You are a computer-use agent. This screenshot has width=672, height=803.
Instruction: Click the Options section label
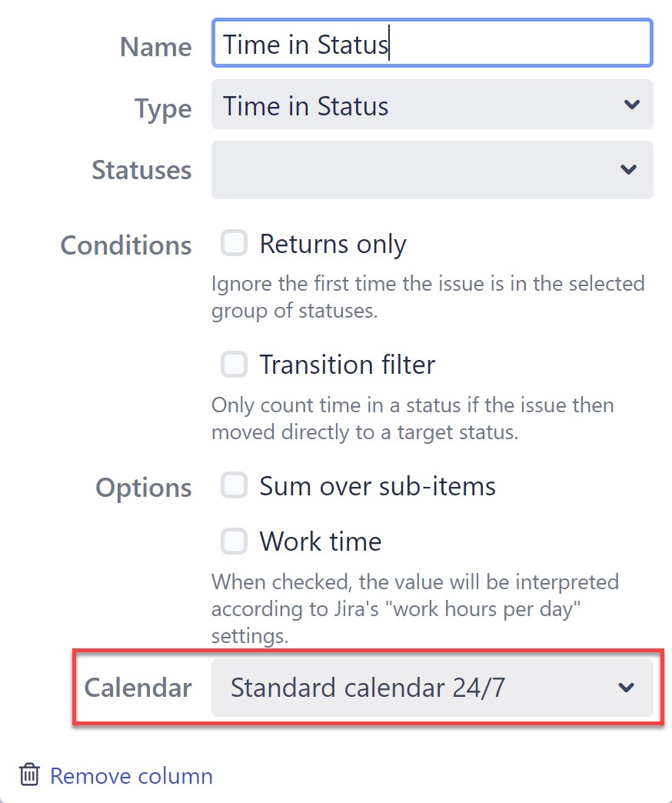click(x=143, y=487)
